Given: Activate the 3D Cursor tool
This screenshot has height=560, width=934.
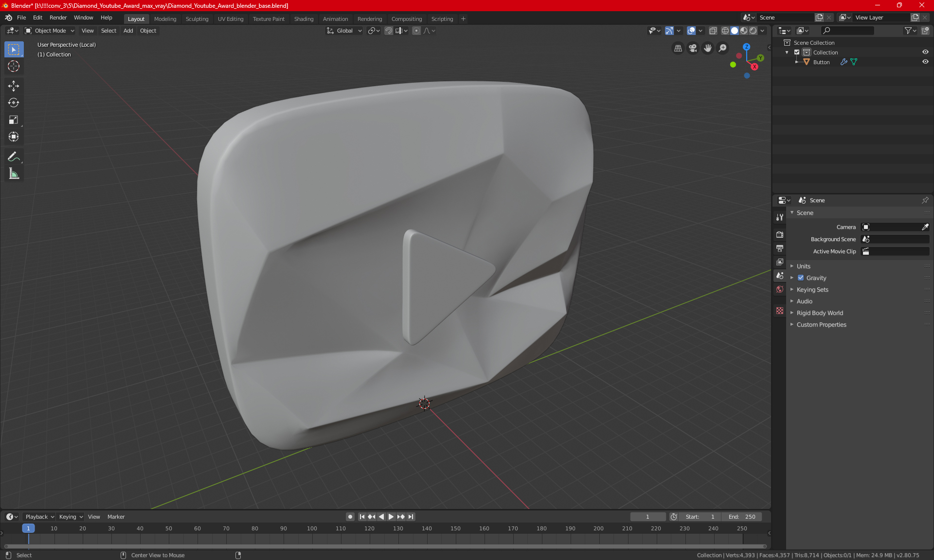Looking at the screenshot, I should (x=14, y=67).
